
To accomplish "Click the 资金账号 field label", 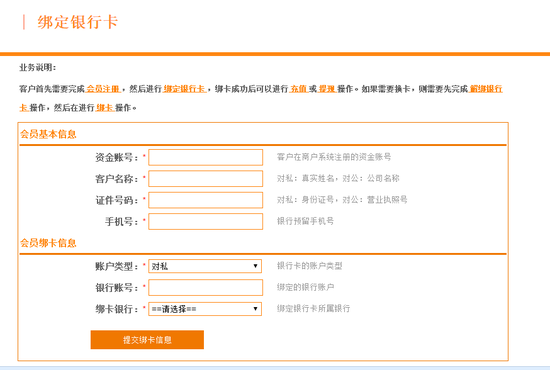I will (117, 157).
